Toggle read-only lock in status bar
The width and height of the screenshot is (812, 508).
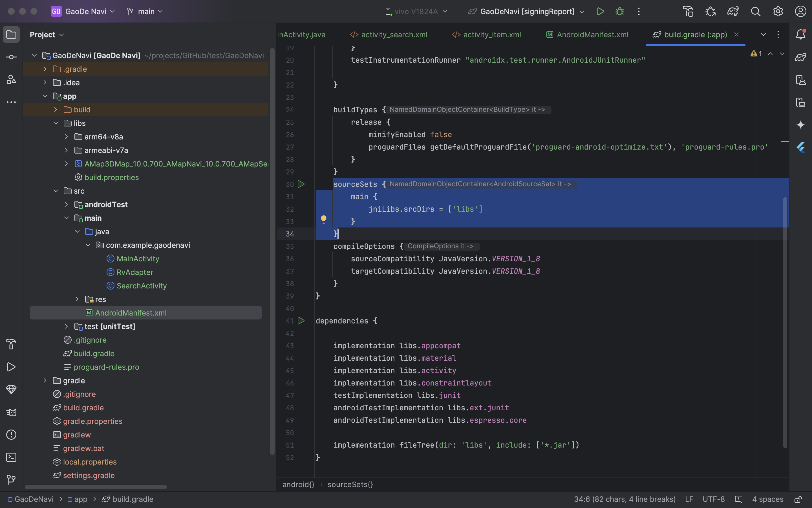click(x=798, y=499)
